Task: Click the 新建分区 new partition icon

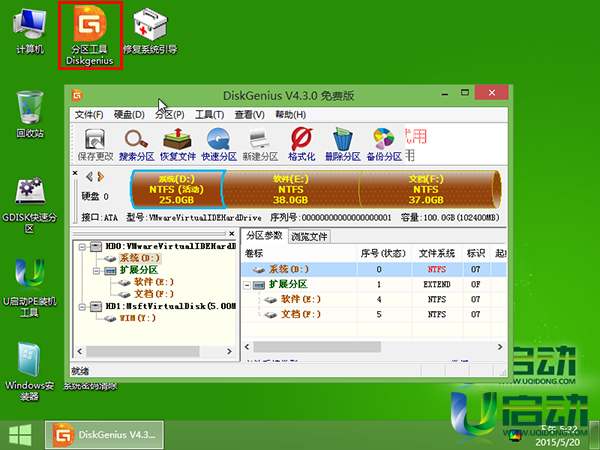Action: tap(260, 145)
